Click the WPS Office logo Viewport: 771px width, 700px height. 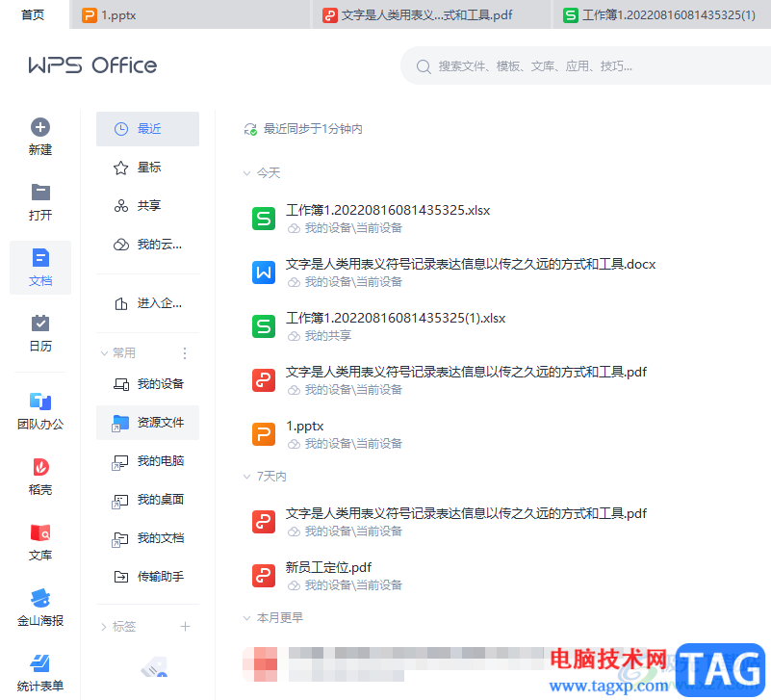click(x=92, y=65)
